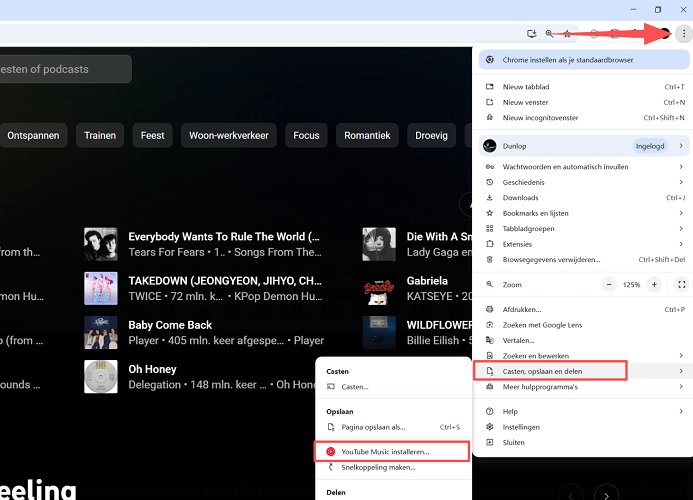
Task: Click the printer icon beside Afdrukken
Action: pyautogui.click(x=490, y=309)
